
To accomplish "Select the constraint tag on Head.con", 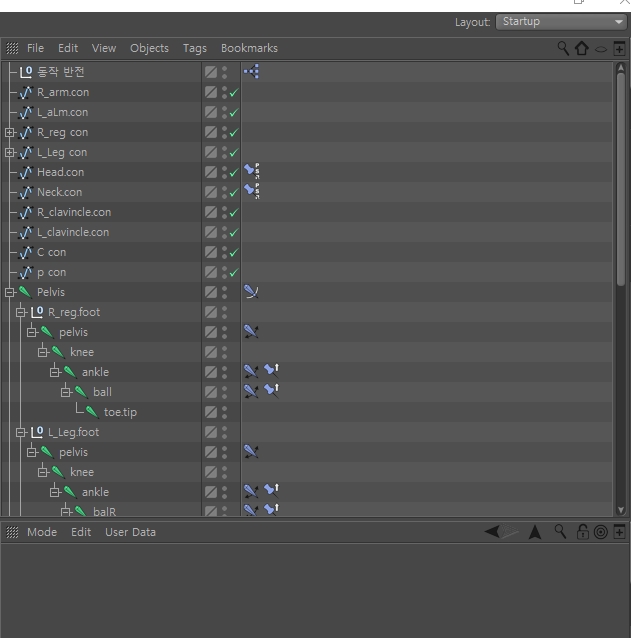I will (252, 171).
